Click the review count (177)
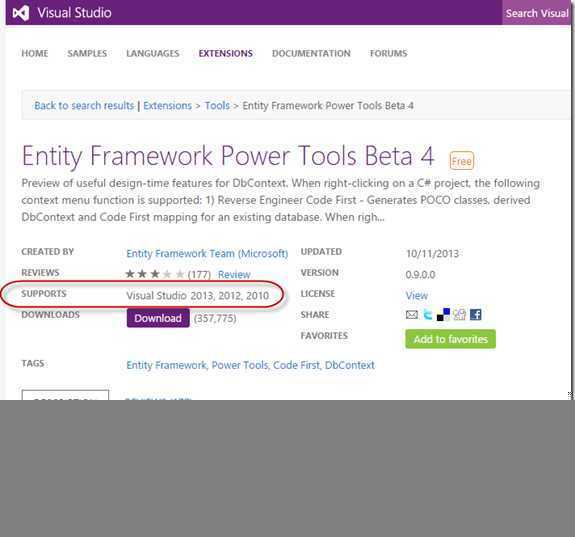 click(199, 274)
